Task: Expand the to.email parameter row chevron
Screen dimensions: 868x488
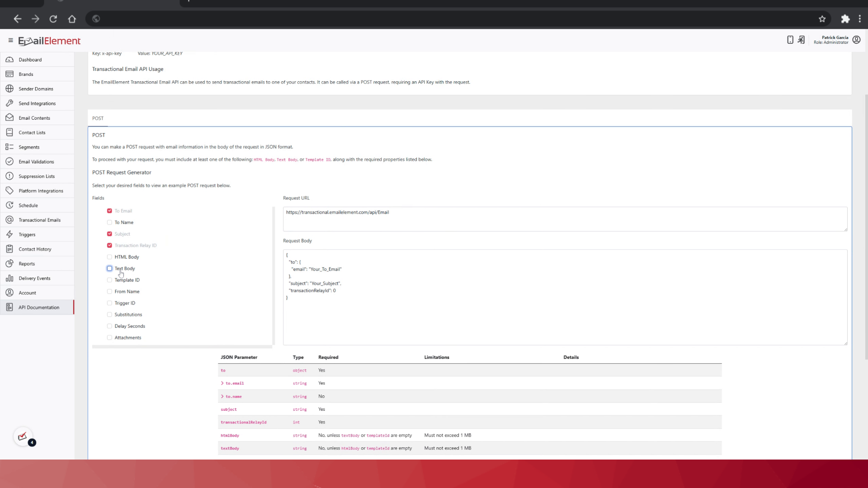Action: tap(222, 383)
